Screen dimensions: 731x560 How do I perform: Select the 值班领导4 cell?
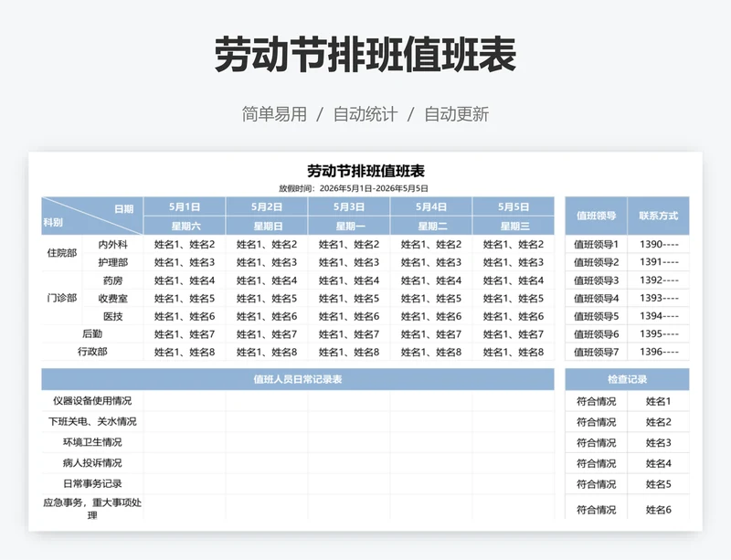597,299
